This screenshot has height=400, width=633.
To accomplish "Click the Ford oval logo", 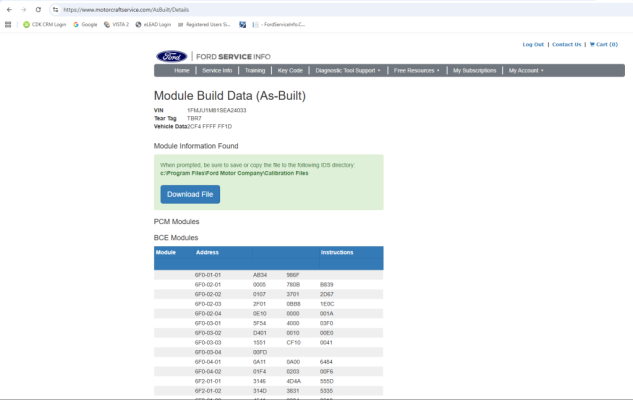I will pos(172,57).
